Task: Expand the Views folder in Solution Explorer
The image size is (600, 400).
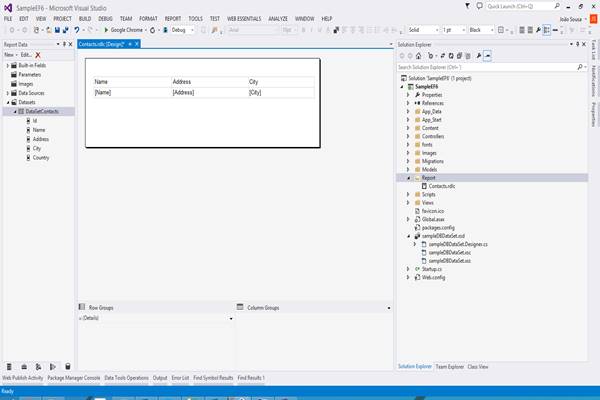Action: [408, 203]
